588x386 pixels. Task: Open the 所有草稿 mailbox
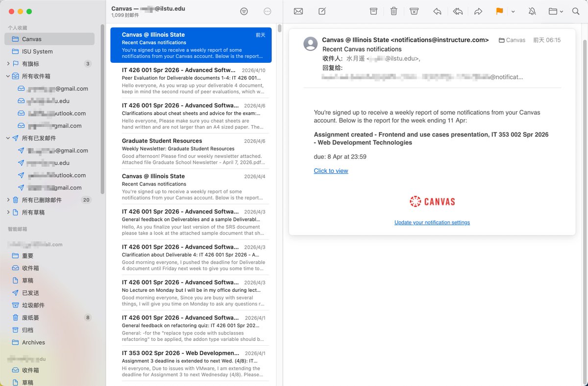tap(49, 212)
